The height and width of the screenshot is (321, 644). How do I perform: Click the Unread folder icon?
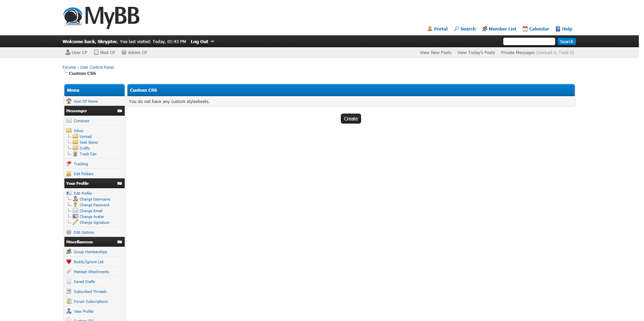75,136
